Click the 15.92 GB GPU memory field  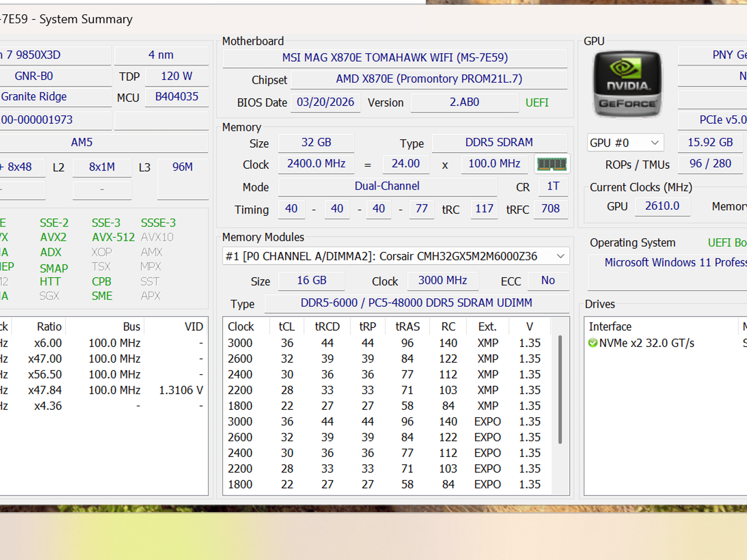(710, 142)
